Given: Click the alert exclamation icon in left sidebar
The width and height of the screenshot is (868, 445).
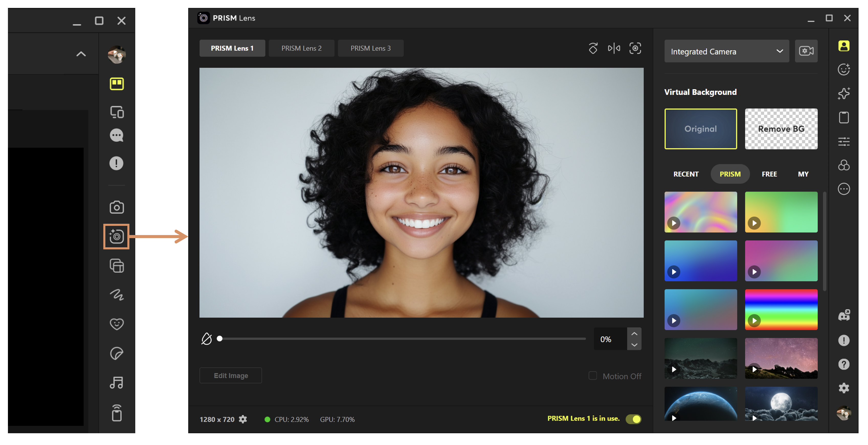Looking at the screenshot, I should (116, 163).
